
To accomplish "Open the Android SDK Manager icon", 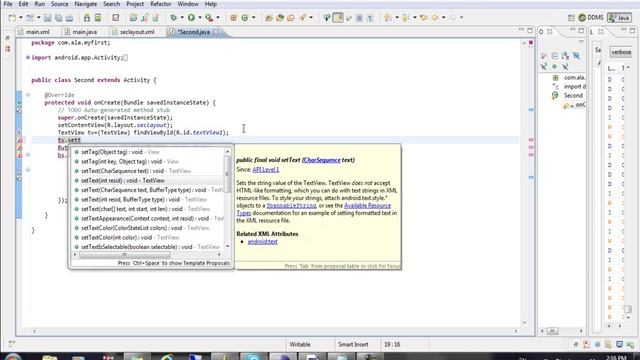I will tap(87, 18).
